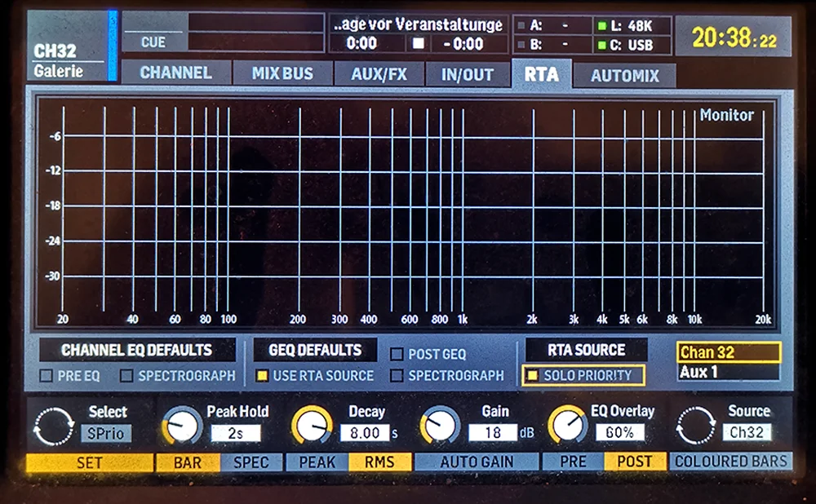
Task: Open the MIX BUS tab
Action: [x=283, y=73]
